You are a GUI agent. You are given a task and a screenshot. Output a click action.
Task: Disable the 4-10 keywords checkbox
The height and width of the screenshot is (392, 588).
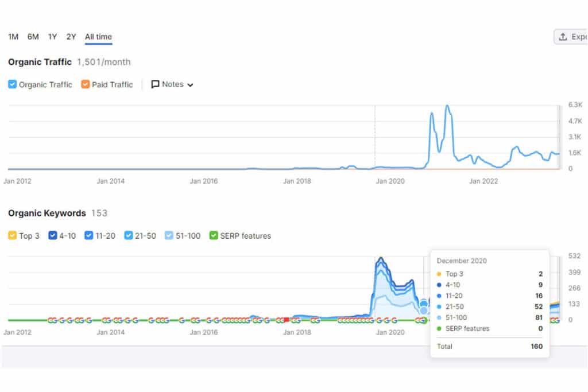coord(52,236)
